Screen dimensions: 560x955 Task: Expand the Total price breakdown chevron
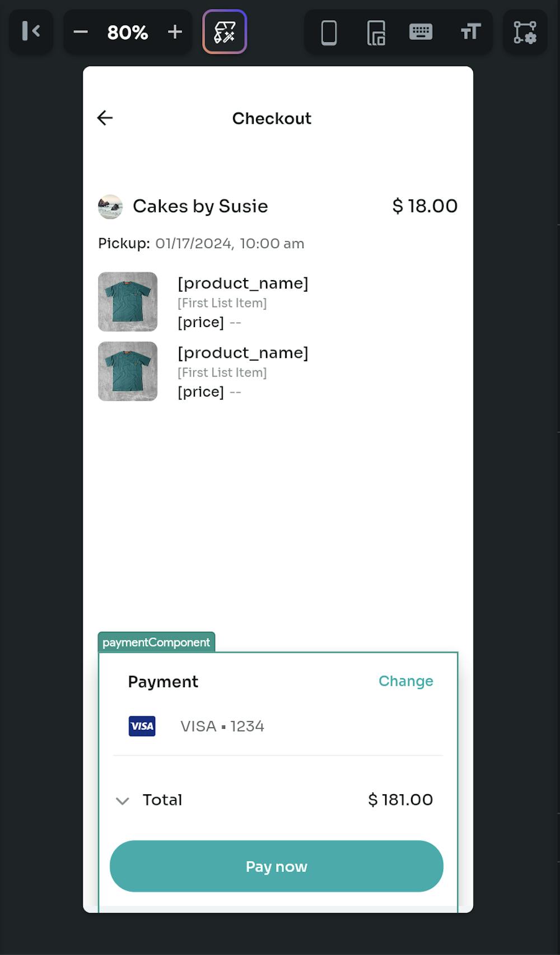[x=123, y=801]
